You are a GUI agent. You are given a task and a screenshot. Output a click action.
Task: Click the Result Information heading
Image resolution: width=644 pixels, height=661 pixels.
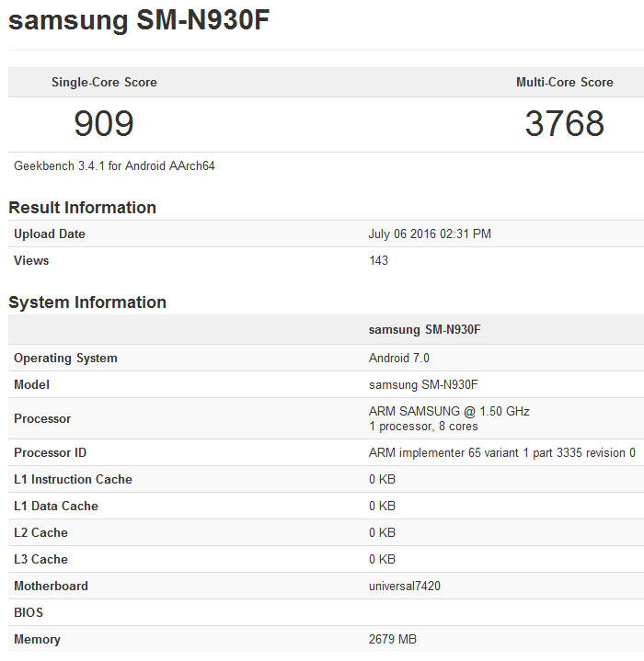[x=82, y=207]
